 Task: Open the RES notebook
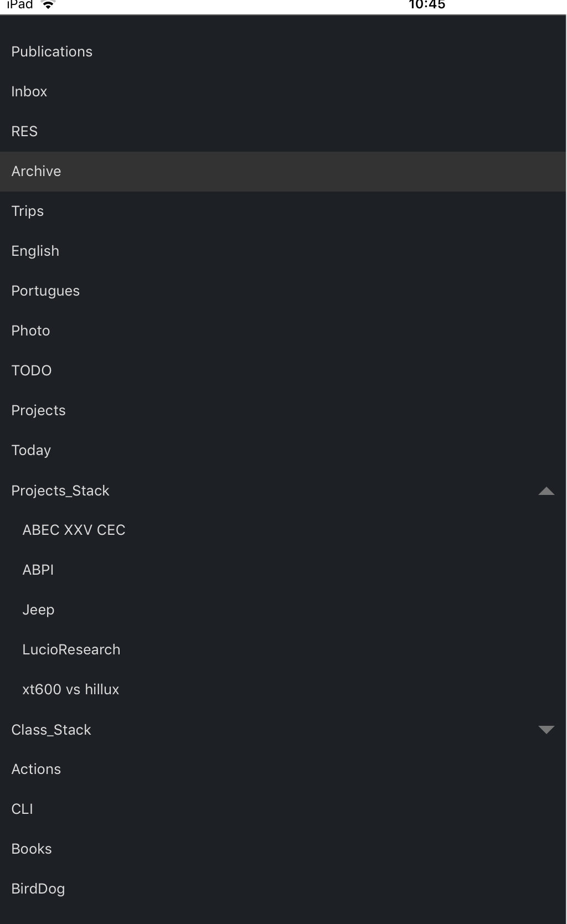[x=24, y=131]
